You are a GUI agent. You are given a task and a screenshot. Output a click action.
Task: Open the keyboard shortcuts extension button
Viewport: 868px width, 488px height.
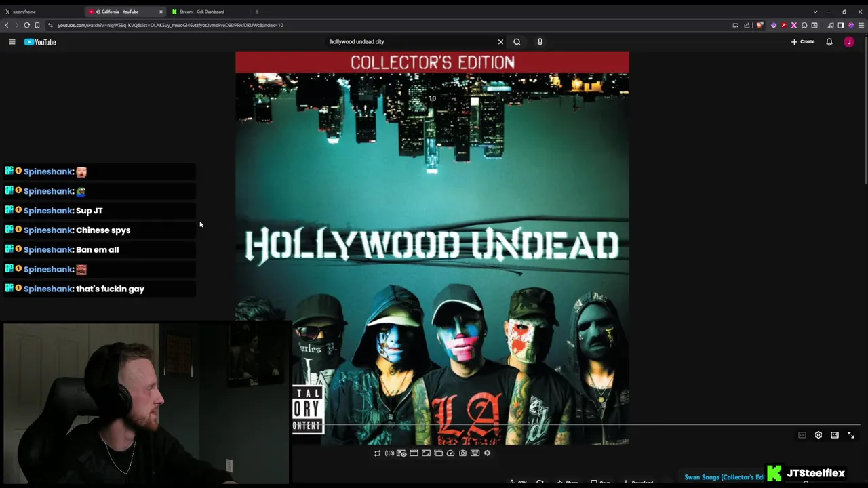(x=475, y=453)
